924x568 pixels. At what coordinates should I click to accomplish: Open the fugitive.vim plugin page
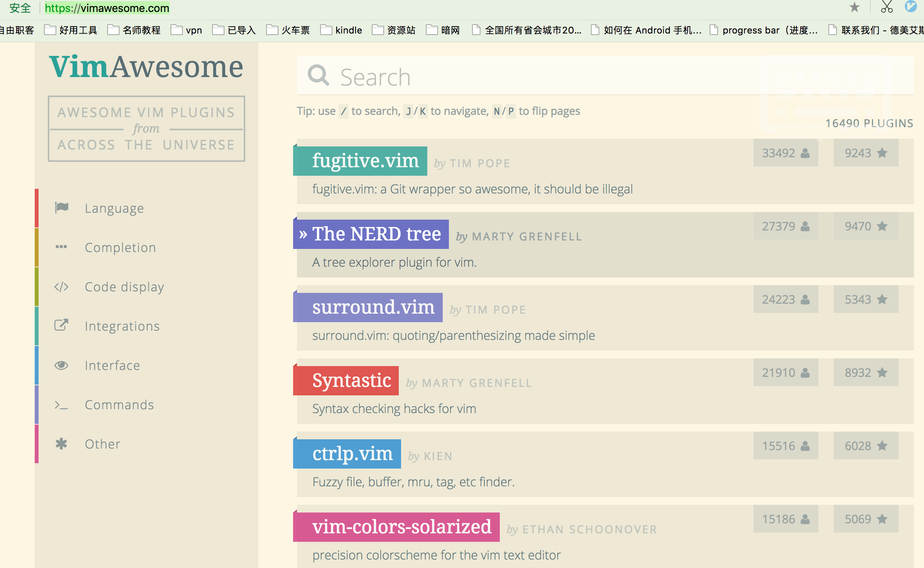(360, 161)
